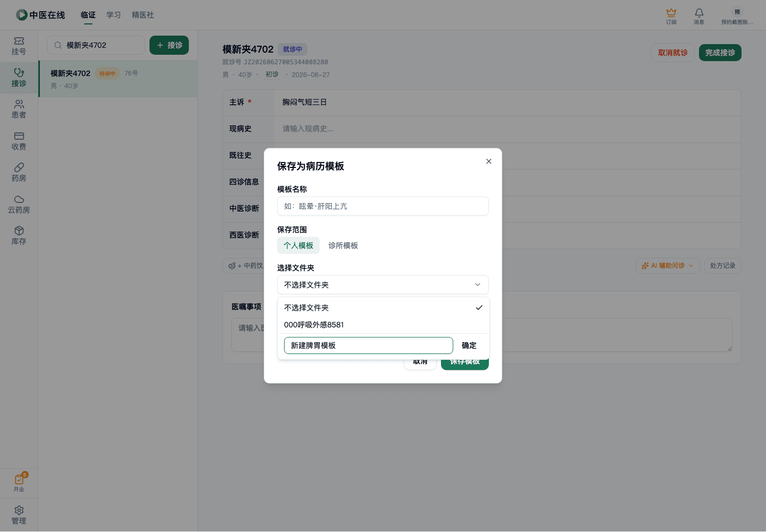Switch to the 精医社 top tab
This screenshot has width=766, height=532.
[x=143, y=15]
